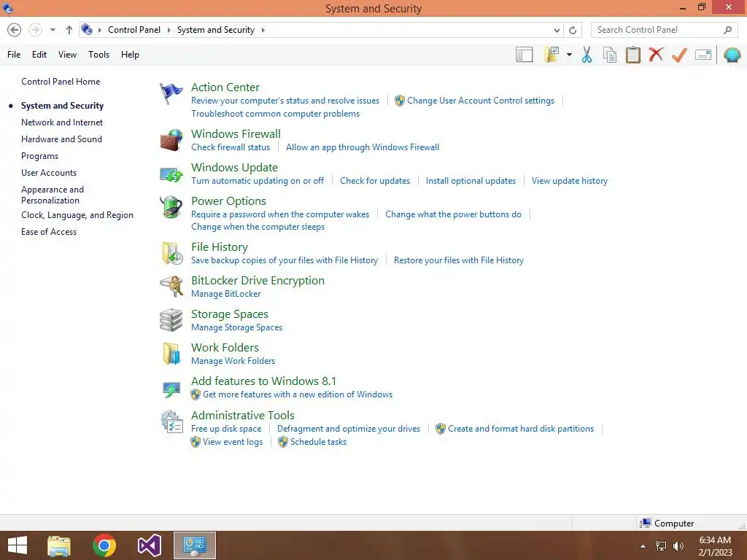Image resolution: width=747 pixels, height=560 pixels.
Task: Click Check firewall status link
Action: (231, 147)
